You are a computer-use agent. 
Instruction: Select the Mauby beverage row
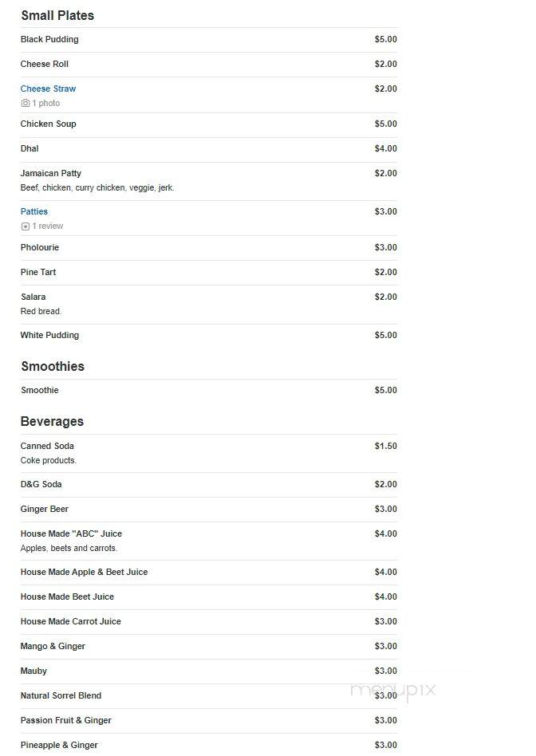(x=209, y=671)
